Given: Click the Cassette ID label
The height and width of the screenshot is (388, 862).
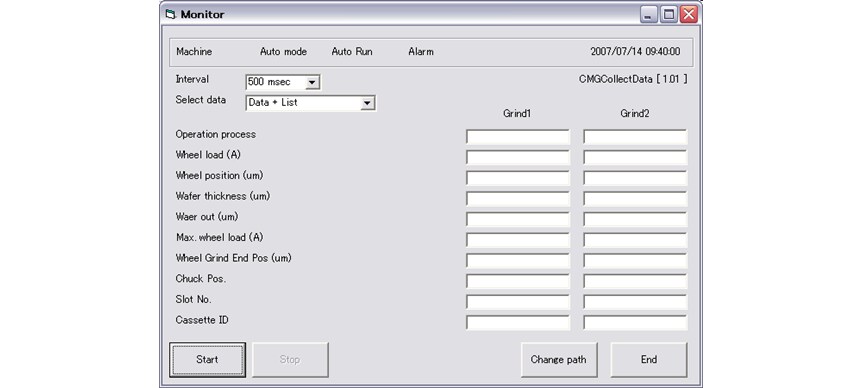Looking at the screenshot, I should pos(202,320).
